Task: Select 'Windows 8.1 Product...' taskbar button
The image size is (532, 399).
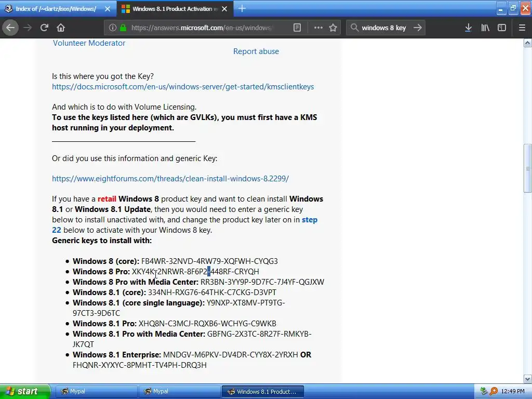Action: point(262,392)
